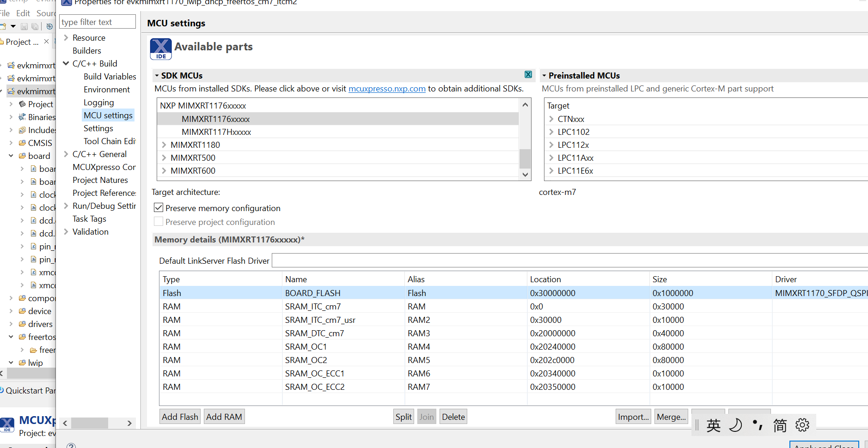
Task: Select Tool Chain Editor in properties tree
Action: click(110, 141)
